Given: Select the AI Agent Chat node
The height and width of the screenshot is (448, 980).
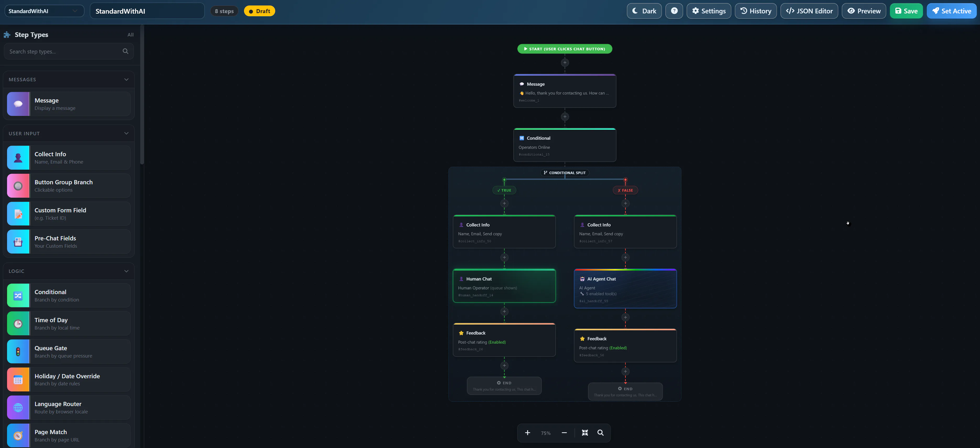Looking at the screenshot, I should click(x=625, y=289).
